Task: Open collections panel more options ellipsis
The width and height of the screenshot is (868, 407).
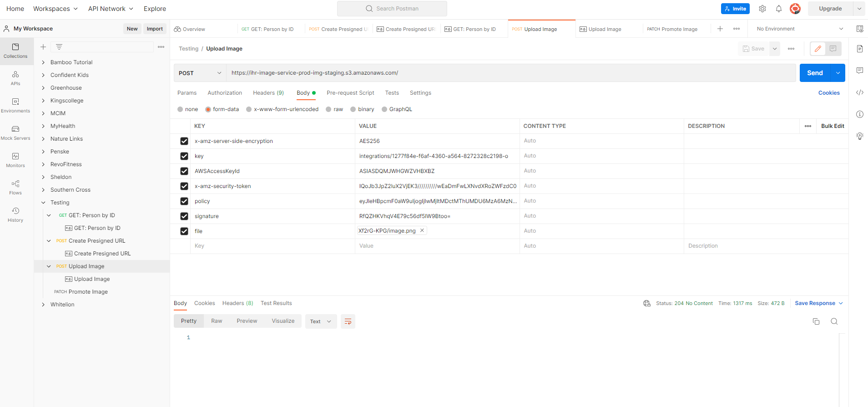Action: (x=161, y=47)
